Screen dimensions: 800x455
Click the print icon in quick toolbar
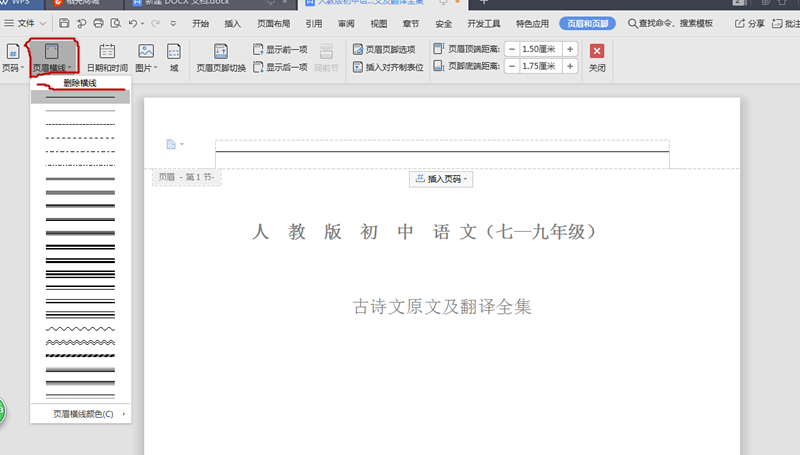(x=98, y=23)
